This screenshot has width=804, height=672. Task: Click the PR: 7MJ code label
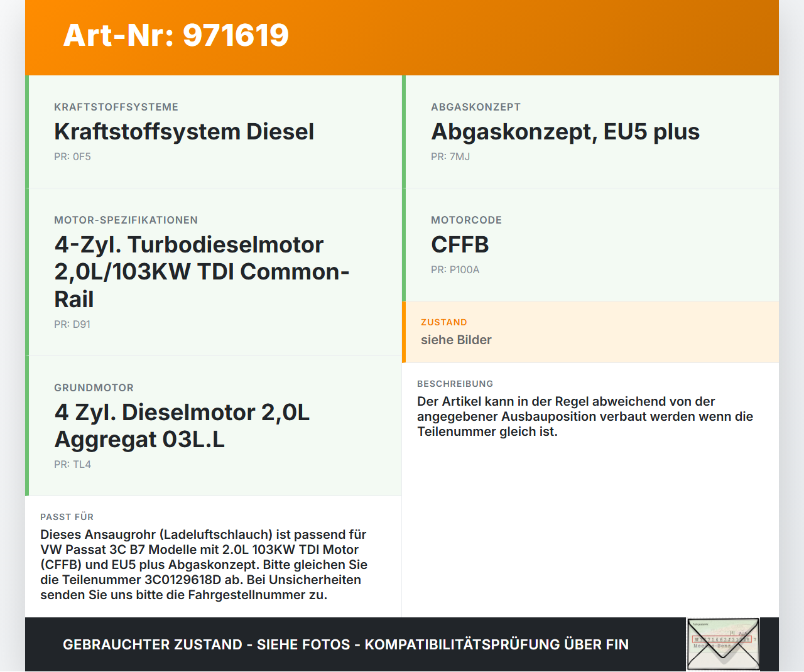click(x=450, y=156)
